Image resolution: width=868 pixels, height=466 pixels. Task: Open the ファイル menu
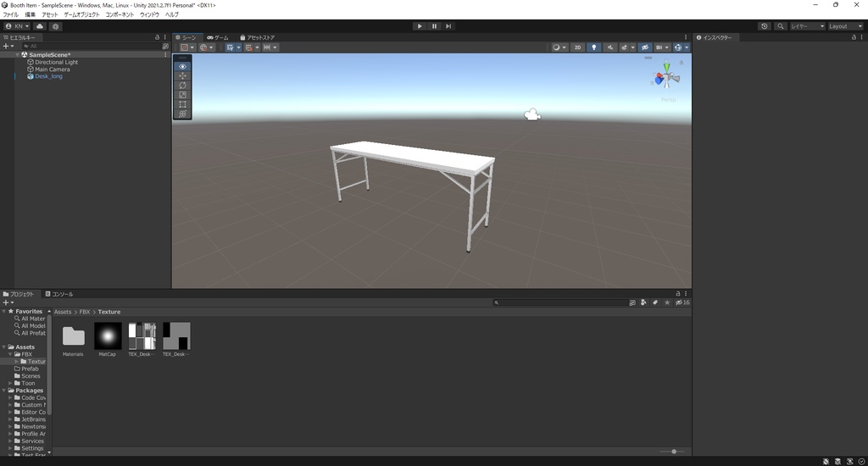(10, 14)
